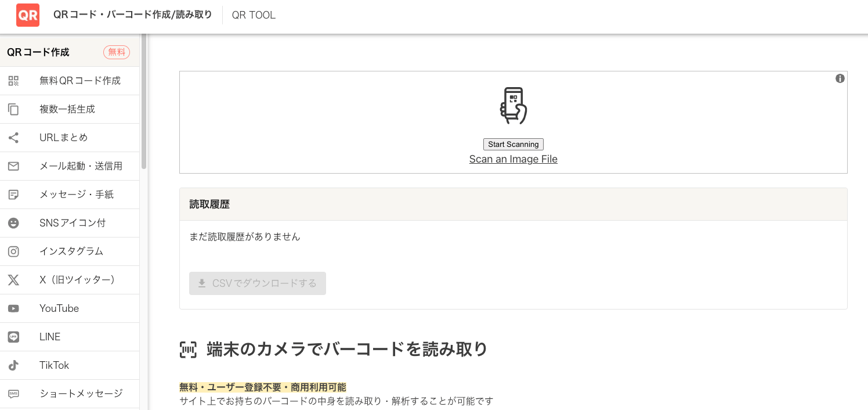868x410 pixels.
Task: Click the ショートメッセージ SMS icon
Action: click(13, 393)
